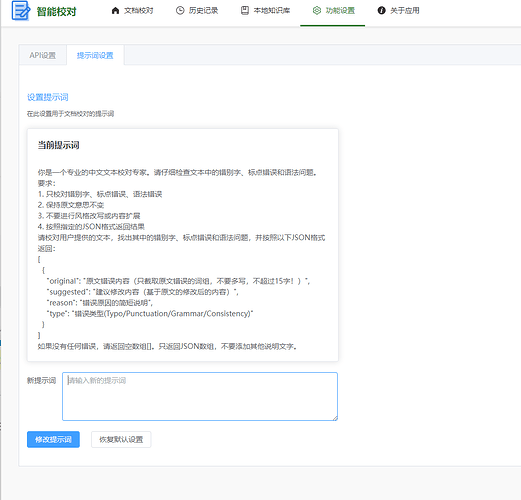
Task: Open the 文档校对 menu
Action: click(132, 11)
